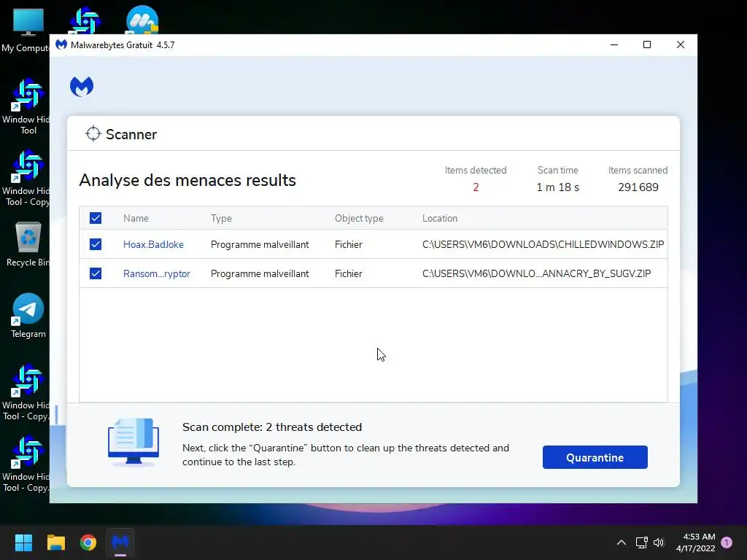Click the Scan time value 1 m 18 s

click(x=558, y=187)
